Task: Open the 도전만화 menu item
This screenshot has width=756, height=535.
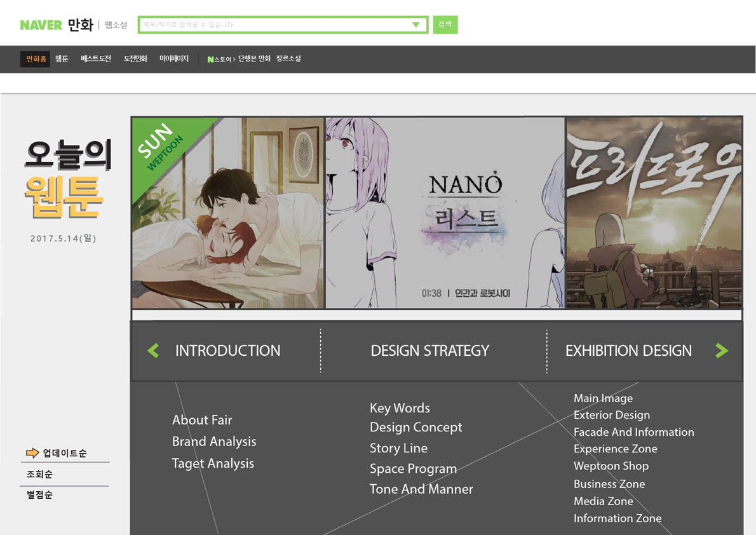Action: click(x=135, y=59)
